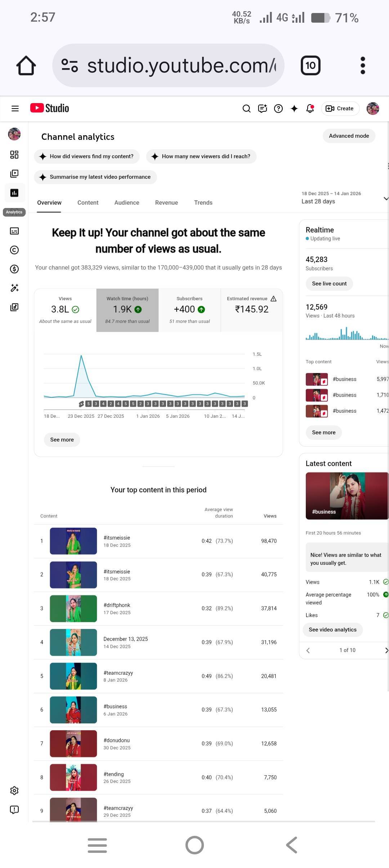
Task: Select the Watch time (hours) metric card
Action: pyautogui.click(x=127, y=310)
